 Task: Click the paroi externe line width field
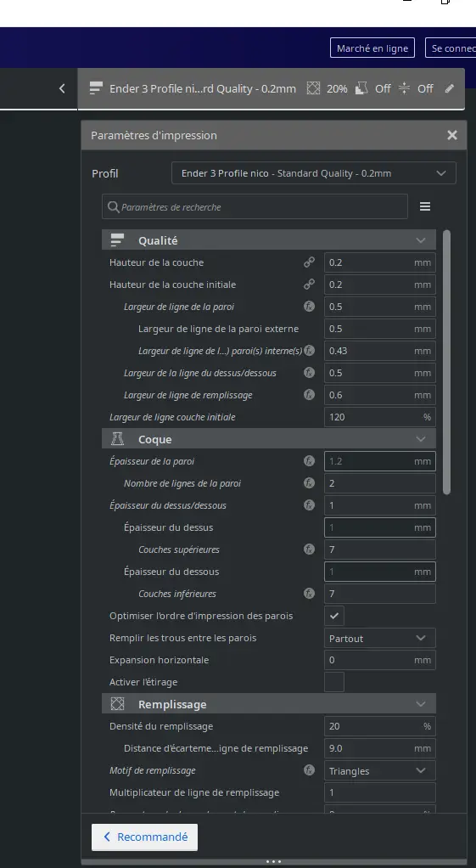(380, 329)
